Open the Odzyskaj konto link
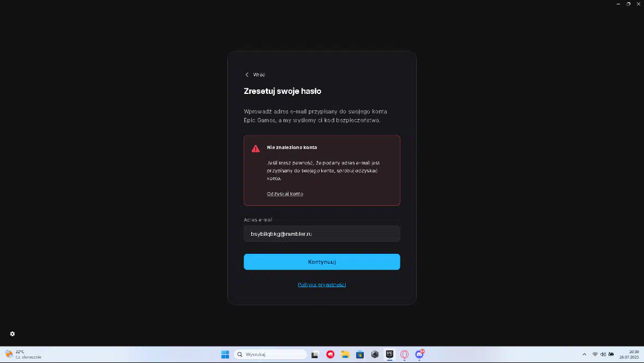644x363 pixels. 285,194
